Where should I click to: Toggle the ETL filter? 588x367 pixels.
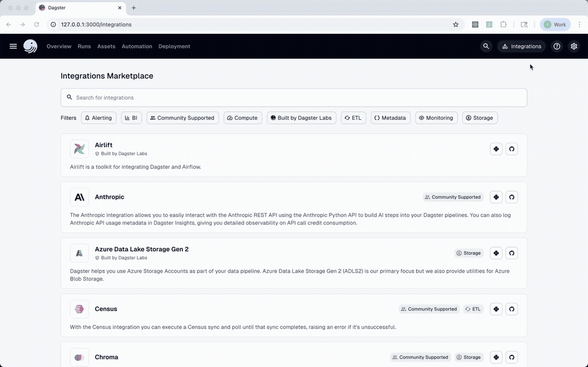(x=353, y=118)
